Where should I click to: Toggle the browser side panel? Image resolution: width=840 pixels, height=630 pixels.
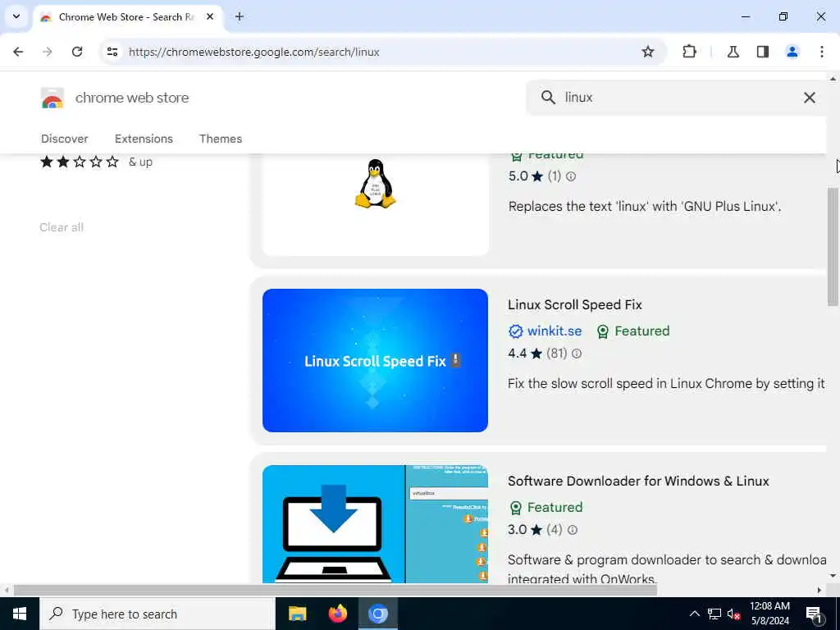pos(763,52)
